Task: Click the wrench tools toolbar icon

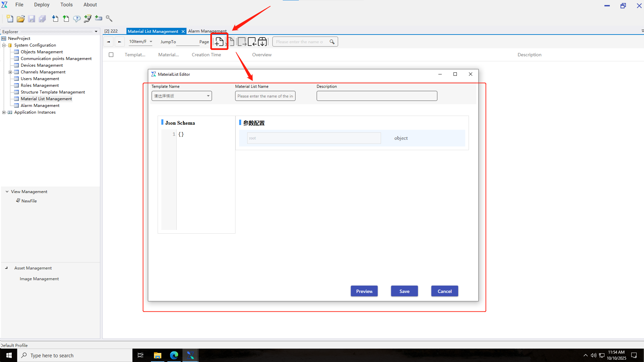Action: 109,19
